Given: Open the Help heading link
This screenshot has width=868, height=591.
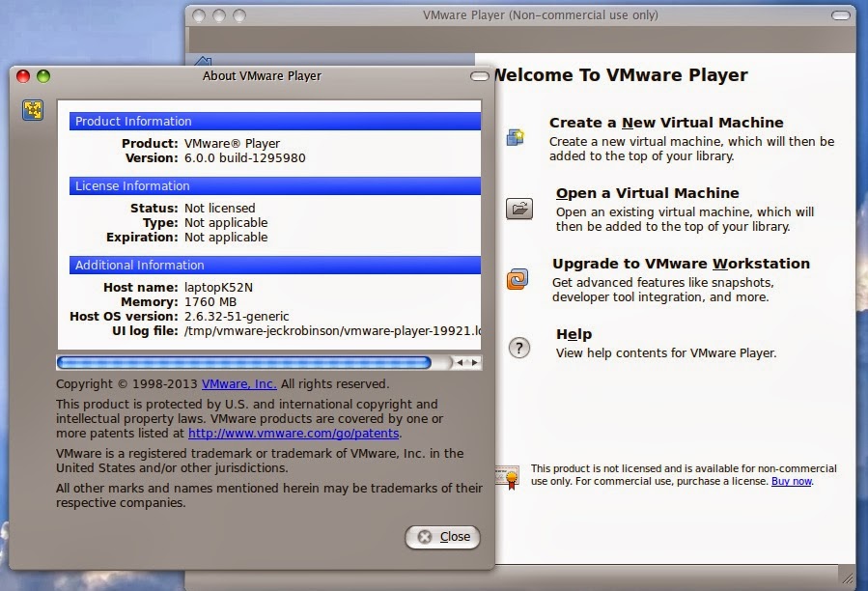Looking at the screenshot, I should click(x=574, y=334).
